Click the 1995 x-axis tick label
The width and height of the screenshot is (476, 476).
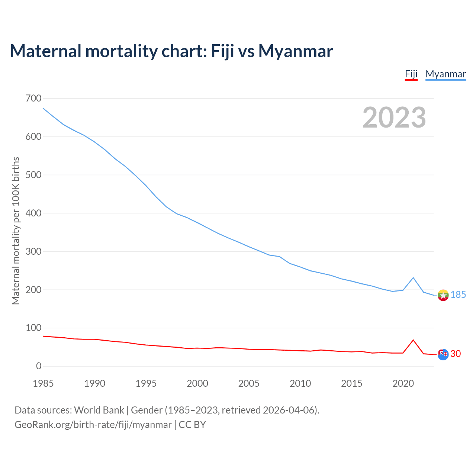pos(146,383)
